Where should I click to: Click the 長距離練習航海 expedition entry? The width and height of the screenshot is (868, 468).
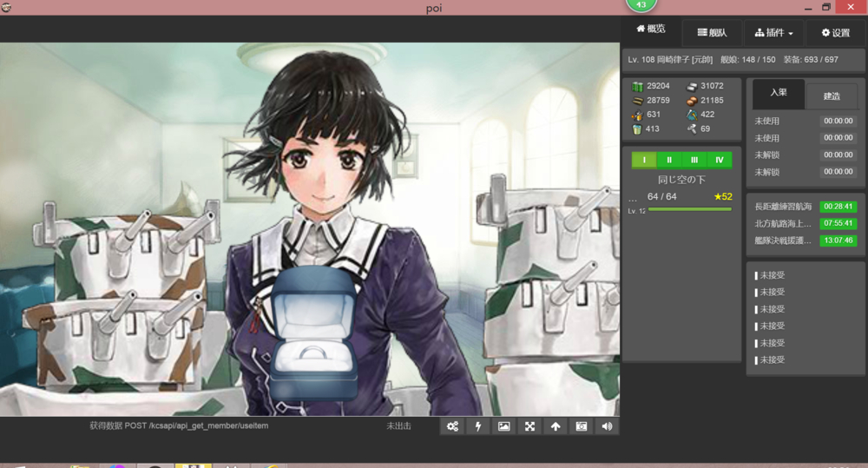click(783, 207)
